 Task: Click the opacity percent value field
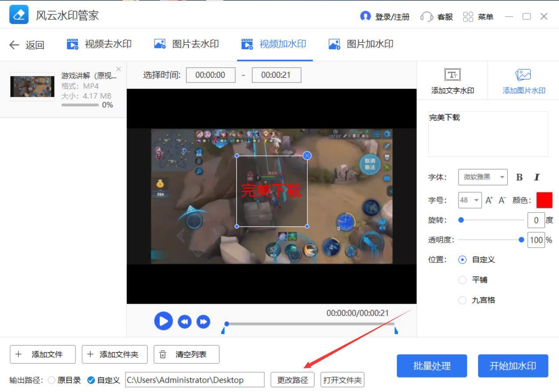tap(536, 240)
